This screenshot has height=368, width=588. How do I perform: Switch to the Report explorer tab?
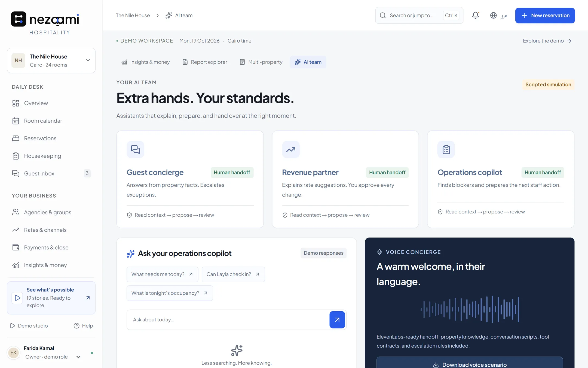[x=205, y=62]
